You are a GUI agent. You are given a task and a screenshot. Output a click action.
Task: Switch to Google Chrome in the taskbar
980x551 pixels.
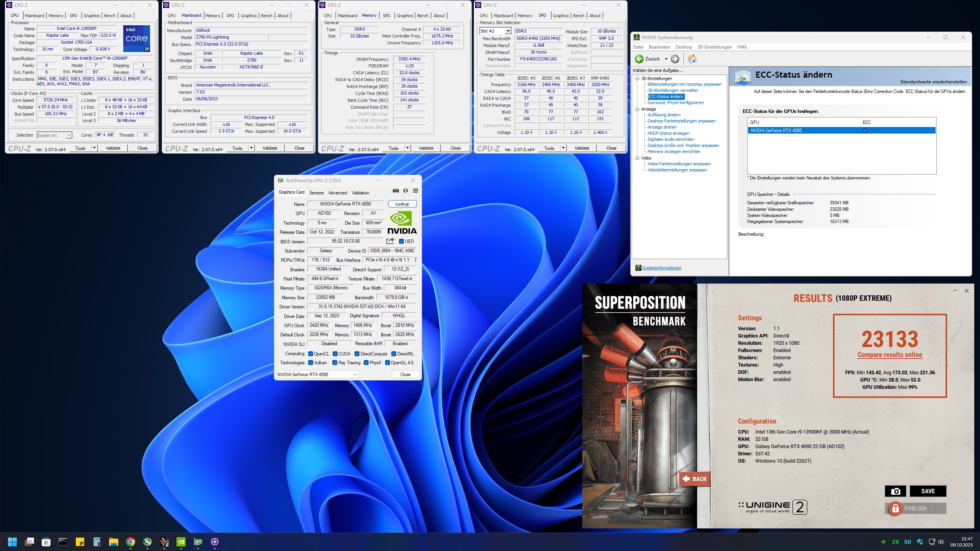(131, 542)
